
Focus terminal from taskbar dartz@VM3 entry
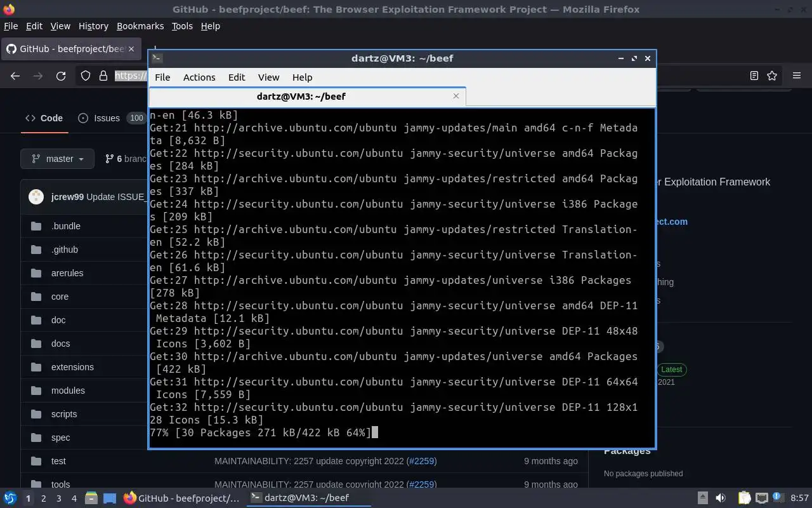click(308, 498)
